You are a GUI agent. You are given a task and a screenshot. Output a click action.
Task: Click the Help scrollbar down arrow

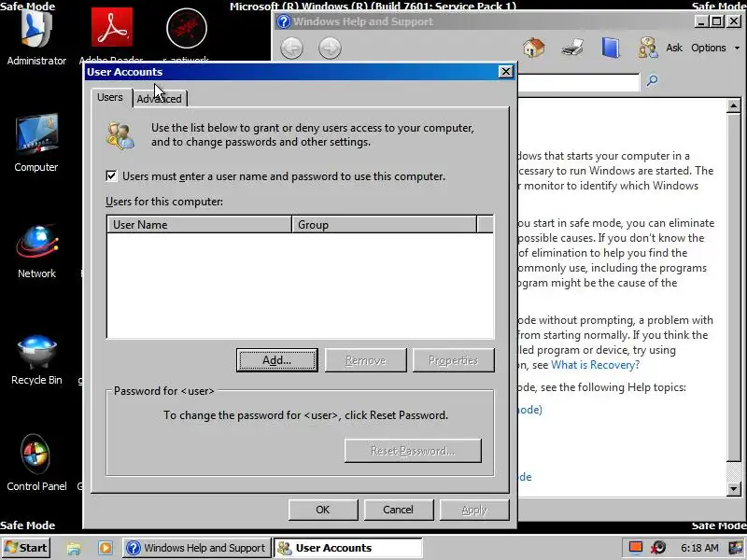tap(734, 488)
